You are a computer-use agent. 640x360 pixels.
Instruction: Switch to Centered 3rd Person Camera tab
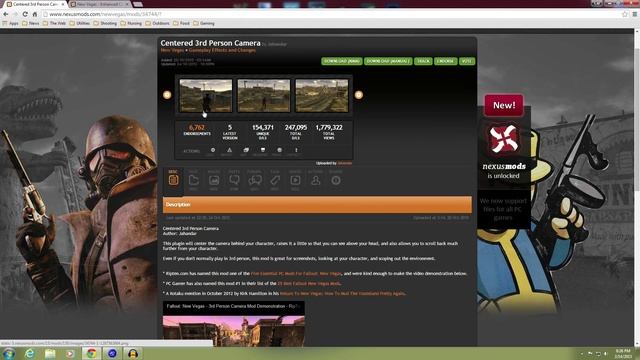point(36,4)
